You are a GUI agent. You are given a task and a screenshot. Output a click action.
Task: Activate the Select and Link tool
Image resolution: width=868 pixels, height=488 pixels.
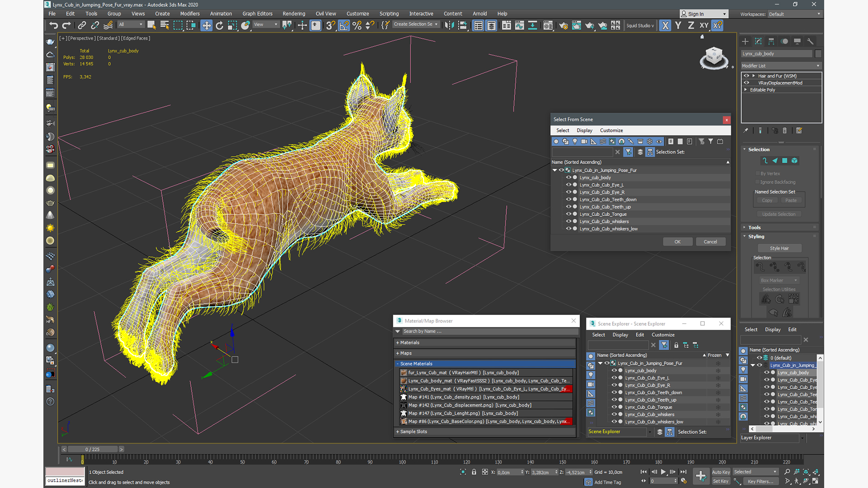82,26
